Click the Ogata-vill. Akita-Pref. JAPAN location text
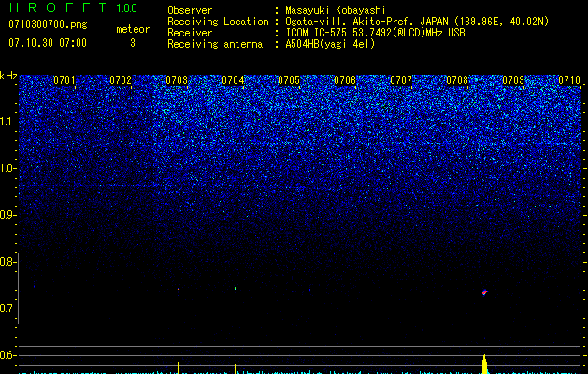 click(x=417, y=22)
